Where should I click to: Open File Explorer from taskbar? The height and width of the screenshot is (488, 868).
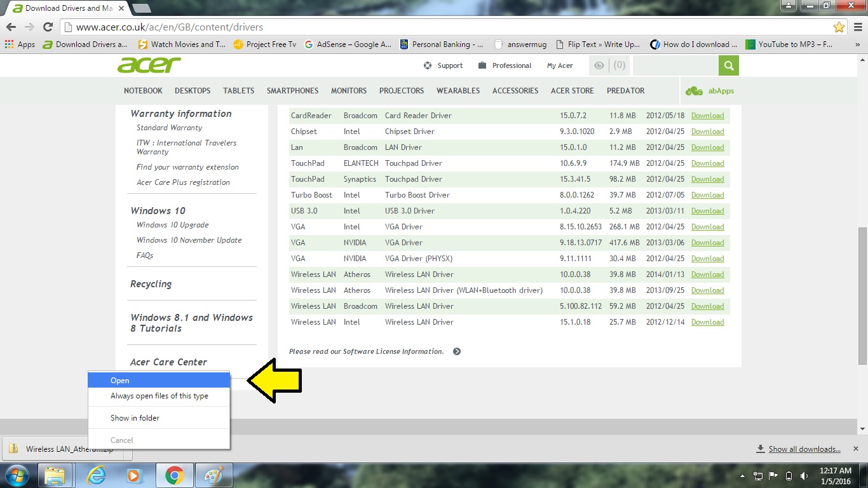[x=55, y=475]
